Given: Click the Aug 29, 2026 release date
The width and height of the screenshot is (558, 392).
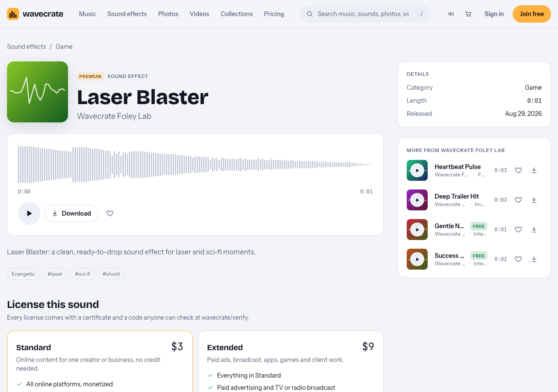Looking at the screenshot, I should [x=524, y=114].
